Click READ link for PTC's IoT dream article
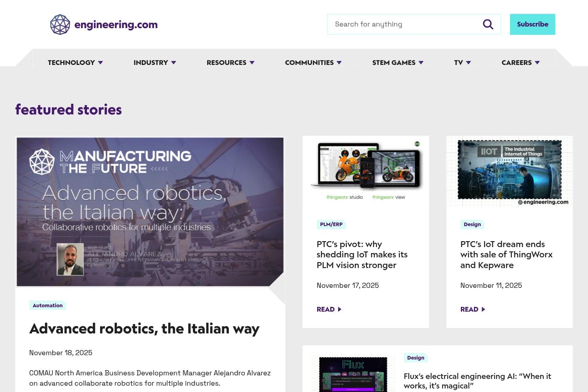588x392 pixels. pyautogui.click(x=469, y=310)
